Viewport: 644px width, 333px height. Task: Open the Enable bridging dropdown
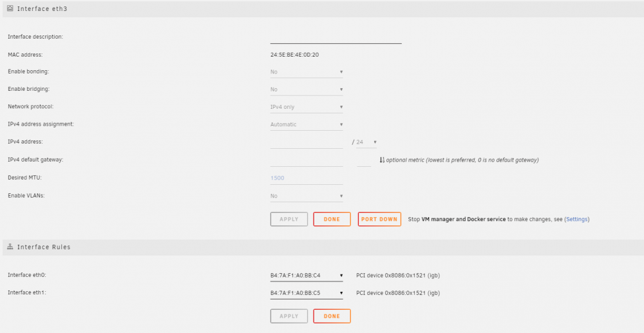tap(307, 90)
